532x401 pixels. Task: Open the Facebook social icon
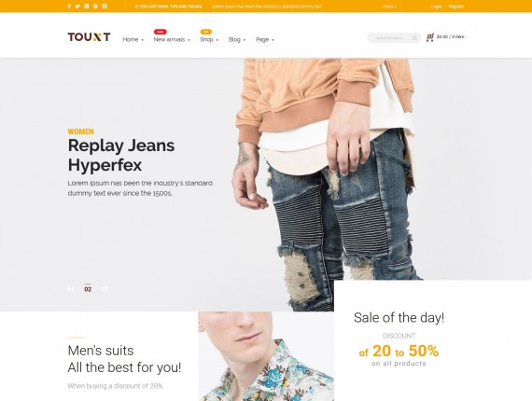click(x=69, y=7)
